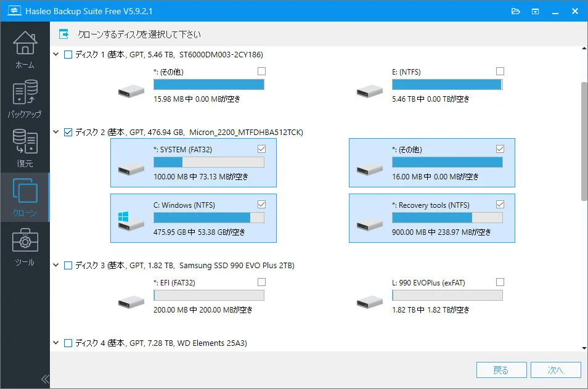Click the 戻る (Back) button
The image size is (588, 389).
(x=501, y=371)
